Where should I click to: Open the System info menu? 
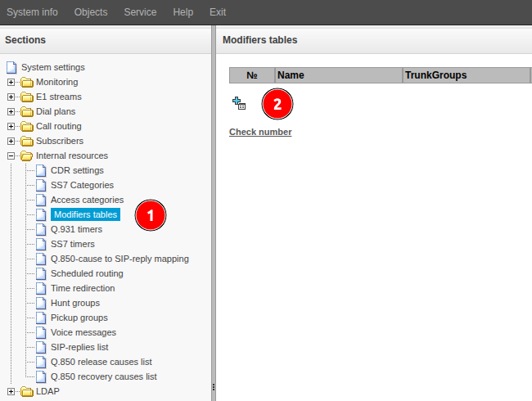point(32,12)
